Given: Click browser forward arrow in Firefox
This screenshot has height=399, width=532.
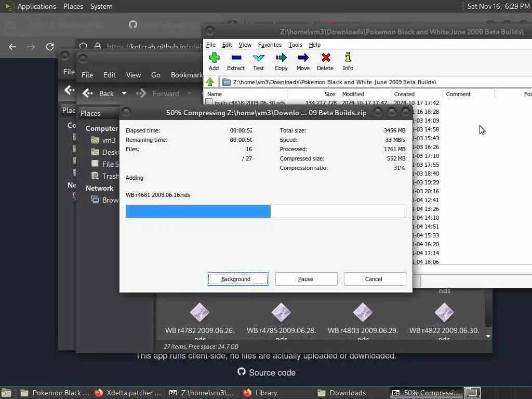Looking at the screenshot, I should (x=31, y=47).
